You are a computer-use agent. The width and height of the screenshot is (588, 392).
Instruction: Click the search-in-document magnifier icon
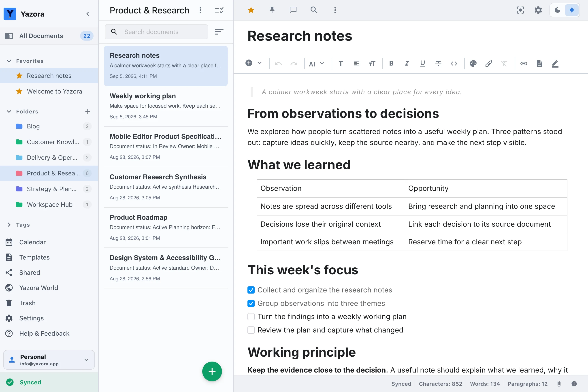pyautogui.click(x=314, y=10)
